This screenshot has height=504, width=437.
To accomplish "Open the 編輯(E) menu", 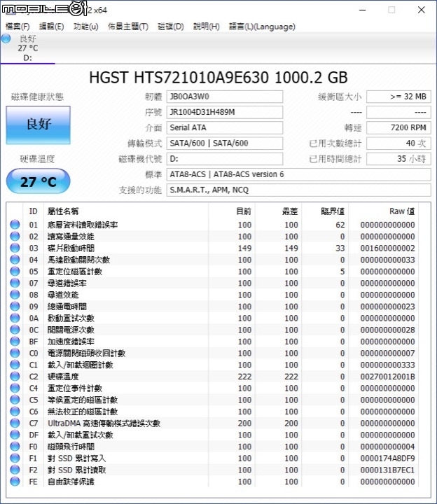I will (x=51, y=27).
